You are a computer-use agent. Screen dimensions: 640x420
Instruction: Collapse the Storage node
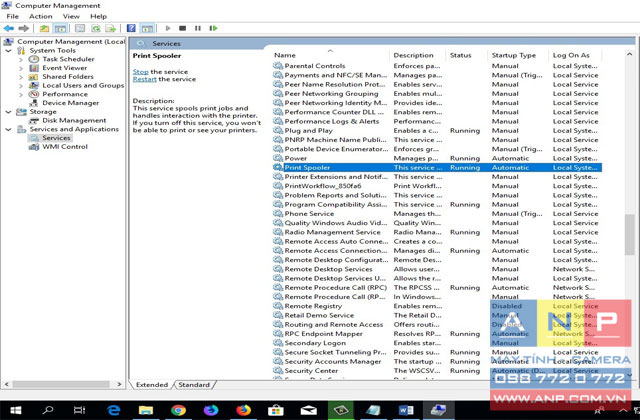pyautogui.click(x=8, y=112)
